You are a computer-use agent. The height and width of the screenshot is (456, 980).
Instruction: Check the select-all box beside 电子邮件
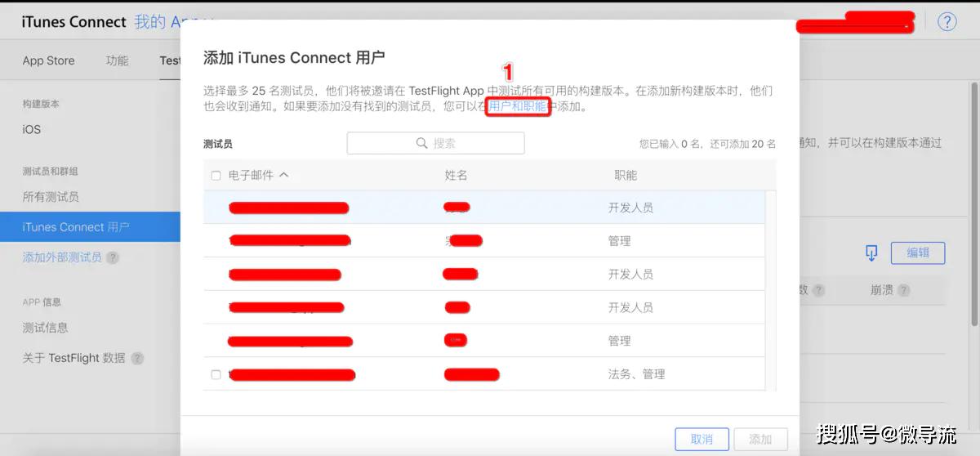pyautogui.click(x=216, y=176)
